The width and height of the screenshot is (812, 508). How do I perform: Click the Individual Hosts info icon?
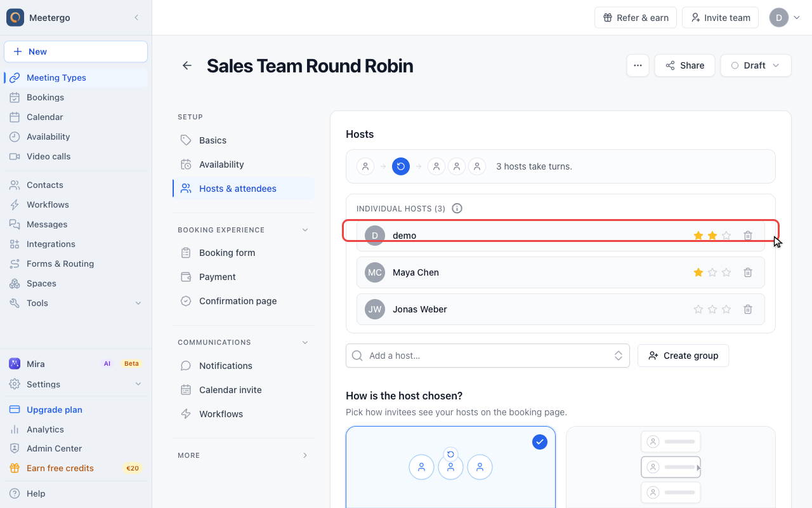click(x=457, y=208)
